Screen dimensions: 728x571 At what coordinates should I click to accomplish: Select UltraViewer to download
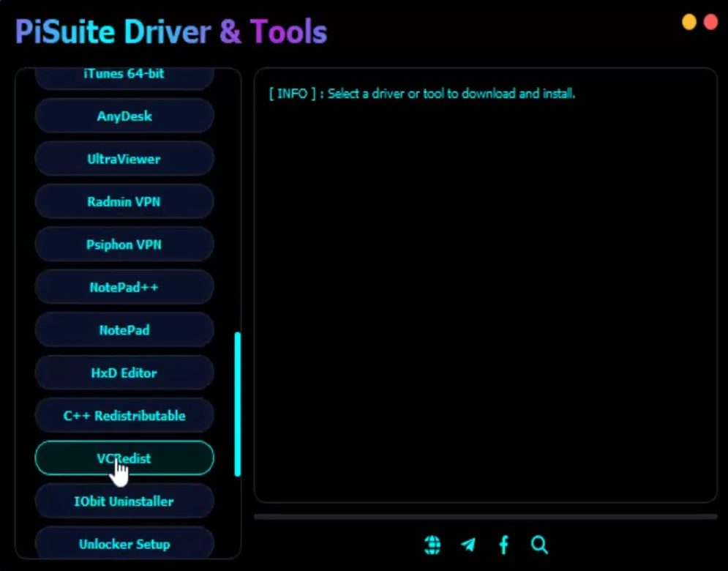tap(124, 158)
